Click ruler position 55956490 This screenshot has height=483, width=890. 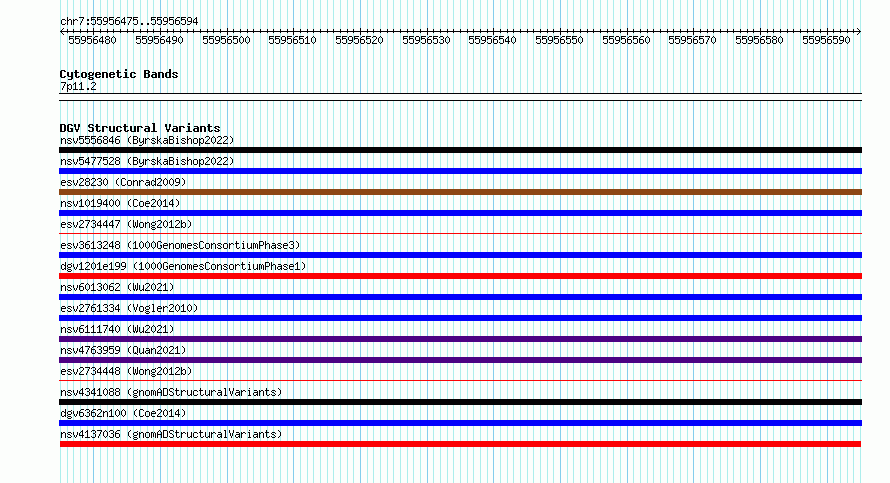tap(159, 40)
